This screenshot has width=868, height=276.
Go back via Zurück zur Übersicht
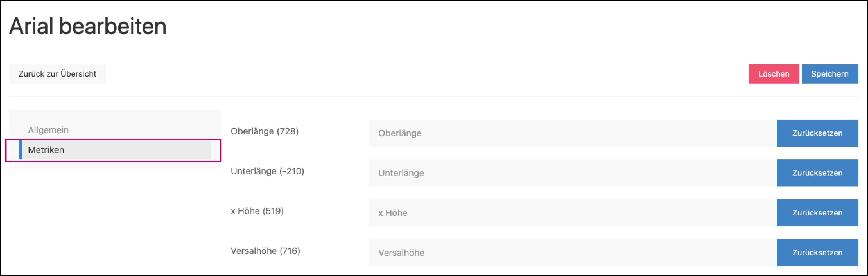click(57, 74)
